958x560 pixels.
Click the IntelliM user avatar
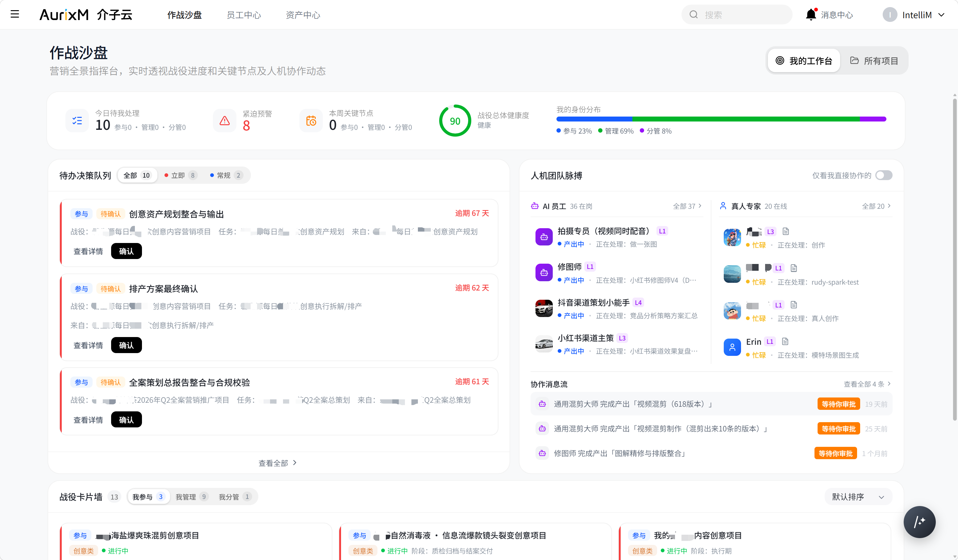point(889,15)
